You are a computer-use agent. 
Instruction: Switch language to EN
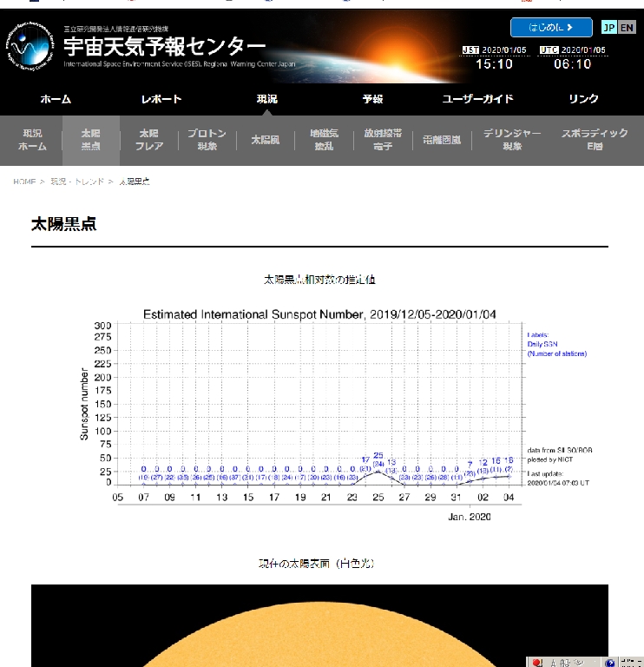pos(627,28)
